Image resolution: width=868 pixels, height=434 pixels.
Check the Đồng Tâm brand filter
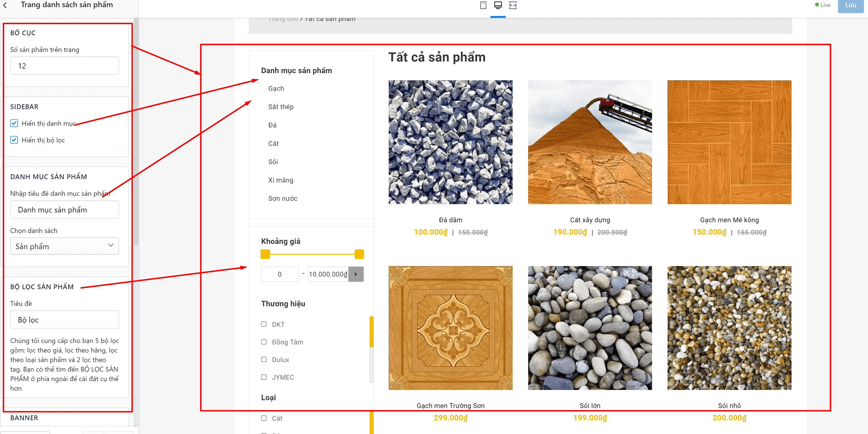[x=264, y=342]
